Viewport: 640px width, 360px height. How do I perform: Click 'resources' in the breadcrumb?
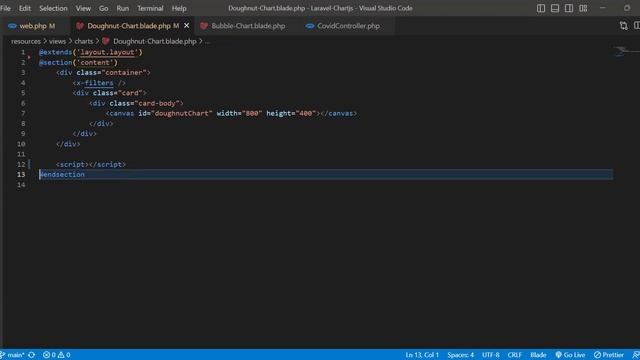click(26, 41)
